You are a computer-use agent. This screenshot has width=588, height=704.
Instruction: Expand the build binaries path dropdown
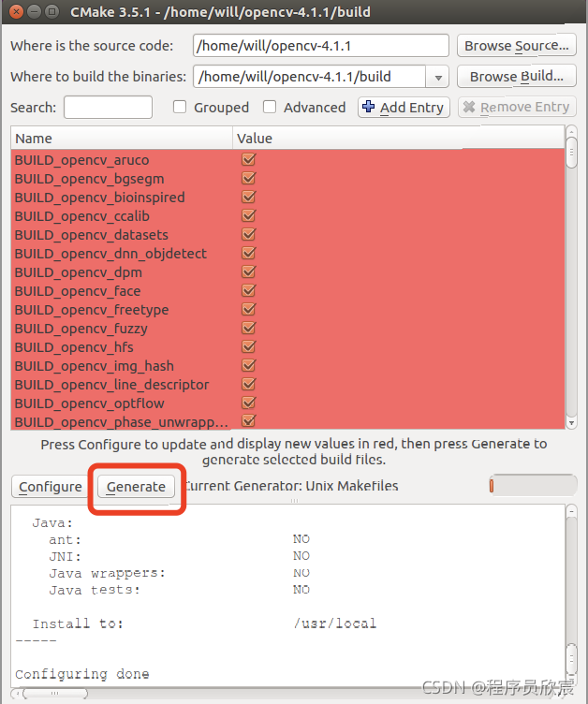click(437, 77)
